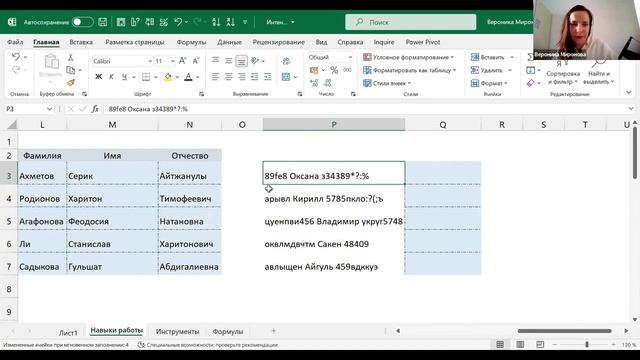Center text horizontally
The image size is (640, 360).
point(229,77)
